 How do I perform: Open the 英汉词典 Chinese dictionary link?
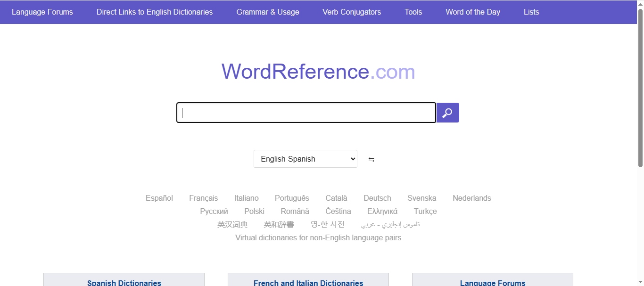point(232,224)
